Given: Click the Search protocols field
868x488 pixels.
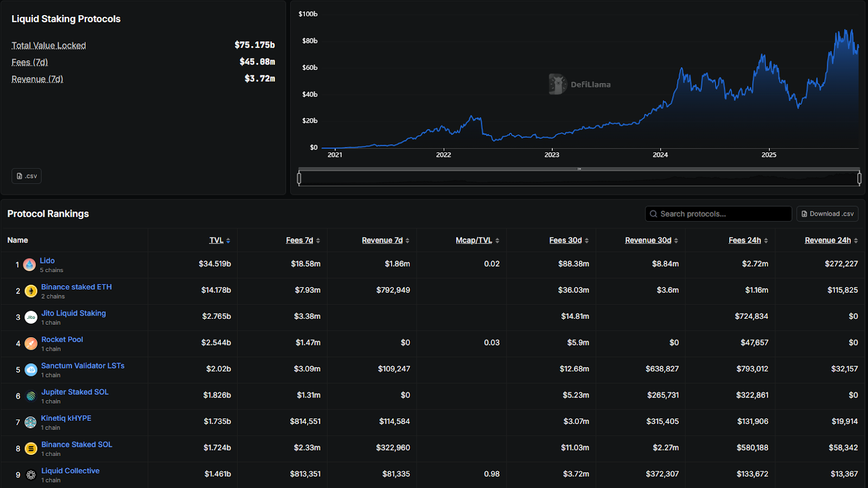Looking at the screenshot, I should click(x=717, y=214).
